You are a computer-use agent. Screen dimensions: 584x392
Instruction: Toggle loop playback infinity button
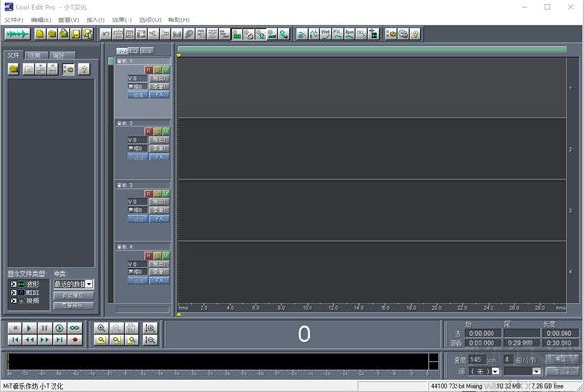(x=75, y=328)
